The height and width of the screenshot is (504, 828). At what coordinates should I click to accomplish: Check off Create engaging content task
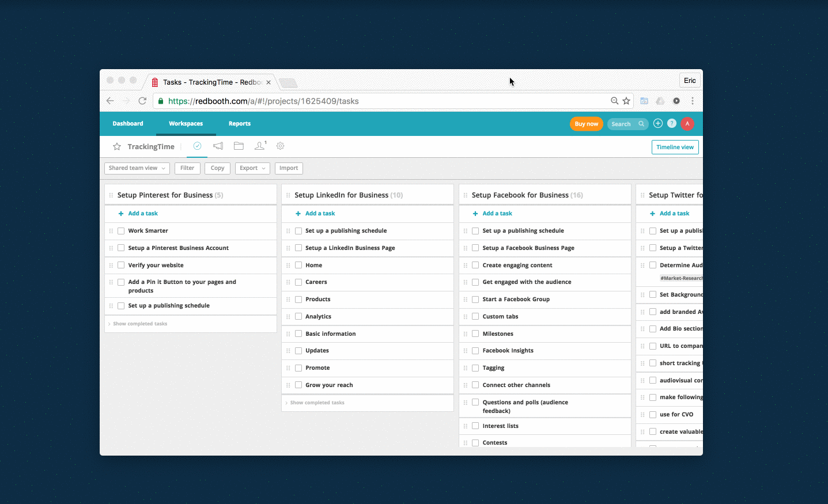click(x=475, y=265)
